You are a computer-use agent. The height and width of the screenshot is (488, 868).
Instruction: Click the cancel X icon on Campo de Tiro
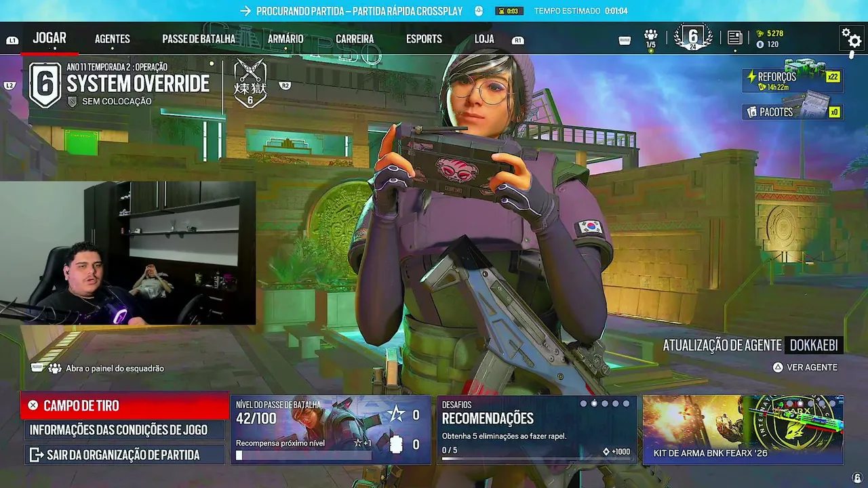point(33,405)
